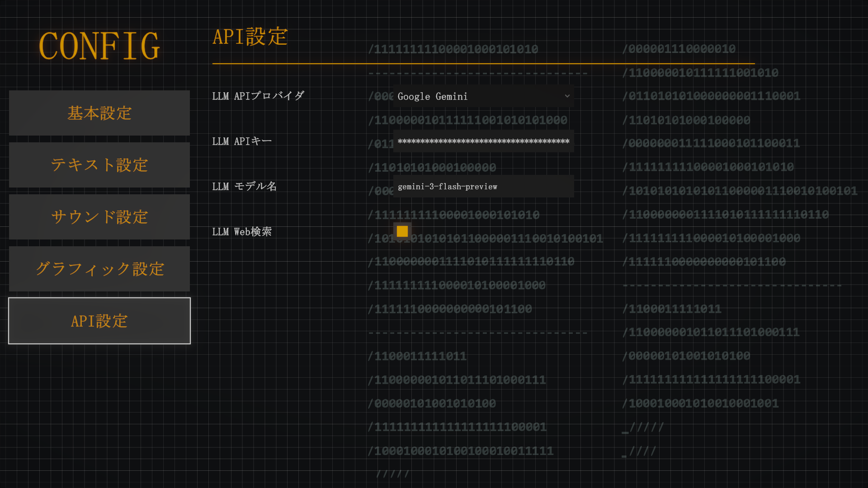Click the LLM APIキー label
The height and width of the screenshot is (488, 868).
point(242,141)
